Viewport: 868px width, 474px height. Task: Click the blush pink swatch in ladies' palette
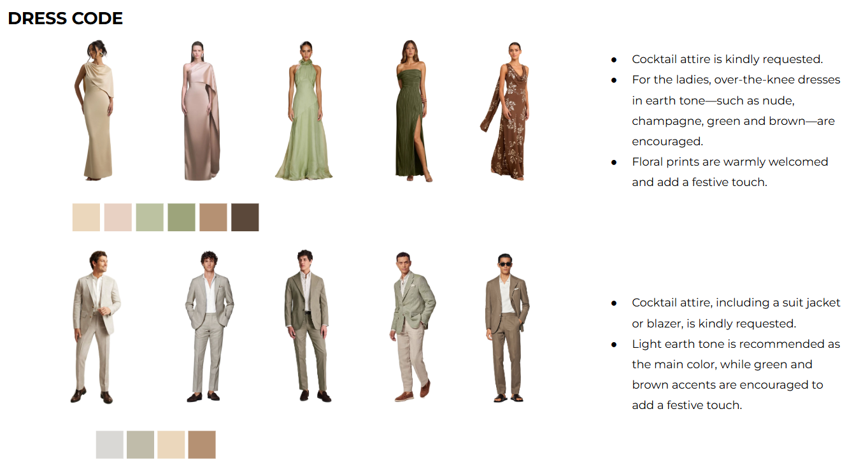(118, 217)
